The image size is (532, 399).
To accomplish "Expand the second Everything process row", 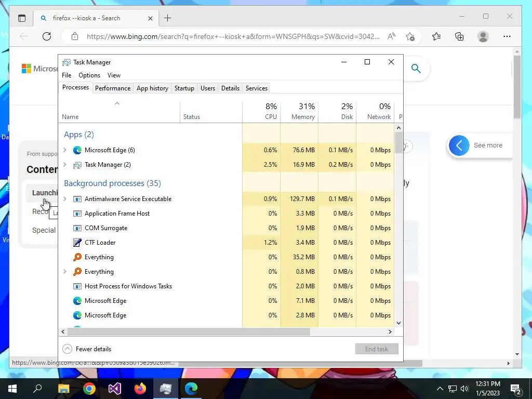I will (x=65, y=271).
